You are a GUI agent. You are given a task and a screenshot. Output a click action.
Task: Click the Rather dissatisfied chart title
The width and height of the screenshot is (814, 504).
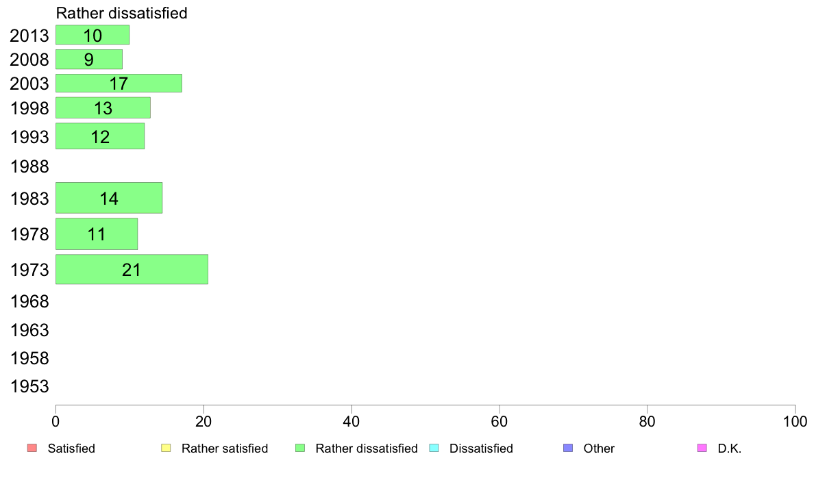coord(121,13)
